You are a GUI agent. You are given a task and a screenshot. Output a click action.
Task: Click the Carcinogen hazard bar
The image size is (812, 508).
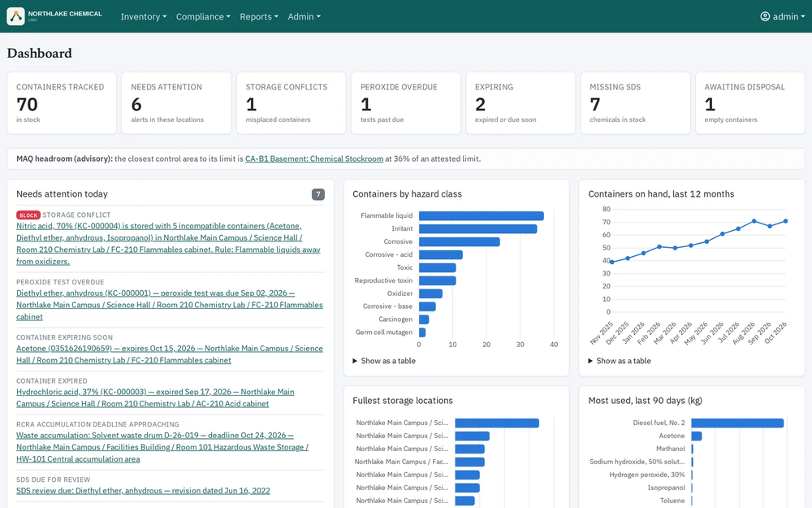[424, 319]
